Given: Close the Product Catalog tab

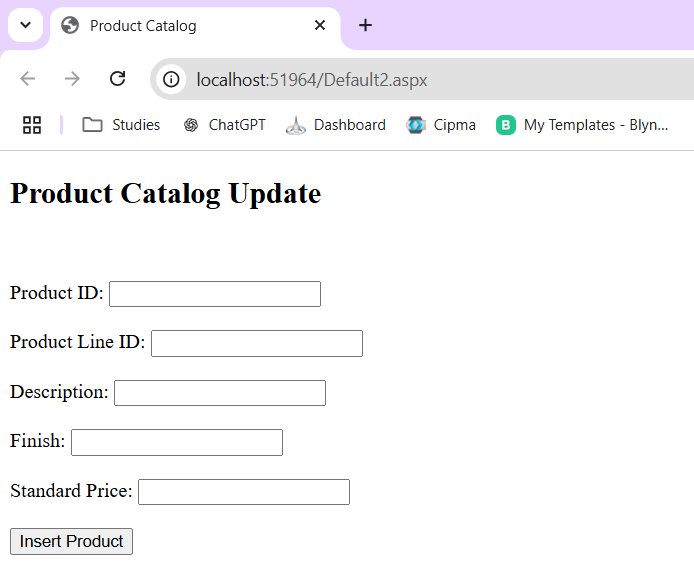Looking at the screenshot, I should [320, 25].
